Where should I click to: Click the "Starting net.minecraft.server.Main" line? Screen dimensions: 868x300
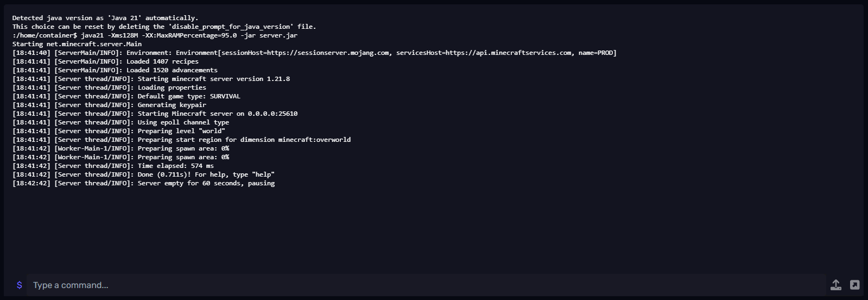tap(77, 44)
